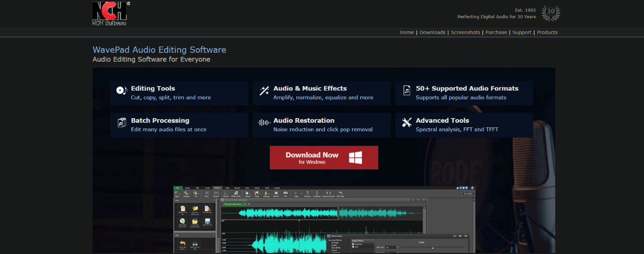
Task: Select the Effects ribbon tab
Action: point(217,188)
